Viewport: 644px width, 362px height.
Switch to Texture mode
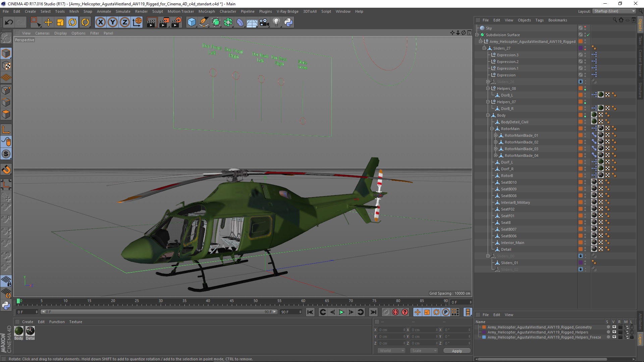6,66
